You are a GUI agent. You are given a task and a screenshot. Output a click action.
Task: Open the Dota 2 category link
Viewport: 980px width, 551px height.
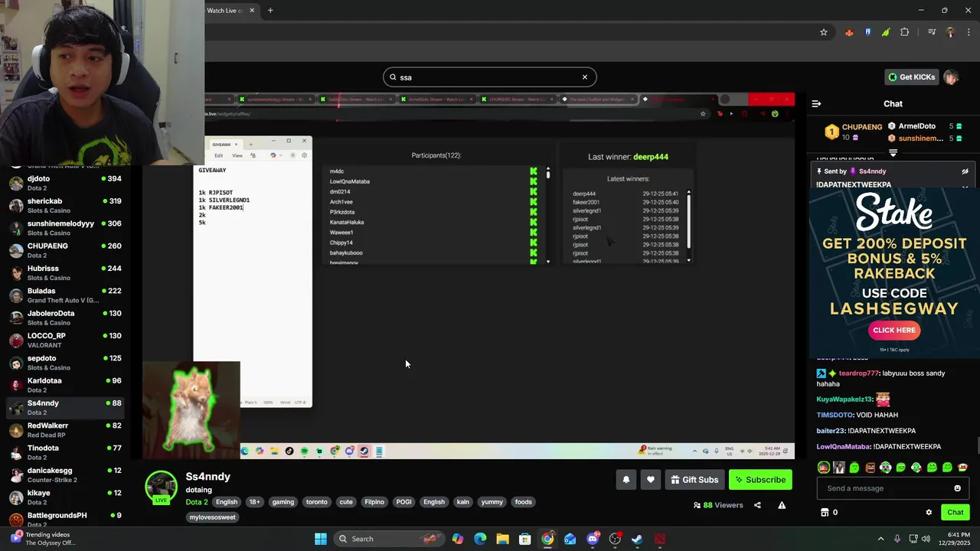click(197, 502)
